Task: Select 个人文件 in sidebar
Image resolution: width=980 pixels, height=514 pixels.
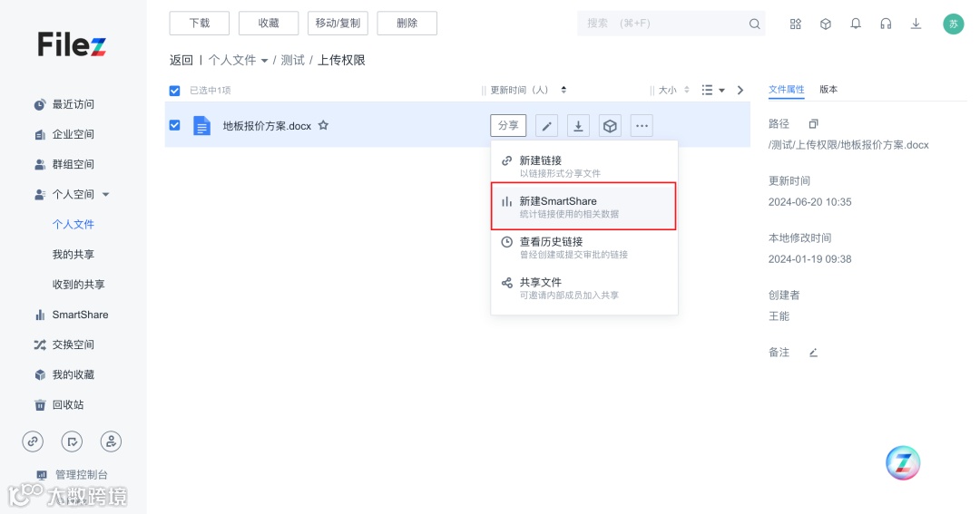Action: (x=73, y=224)
